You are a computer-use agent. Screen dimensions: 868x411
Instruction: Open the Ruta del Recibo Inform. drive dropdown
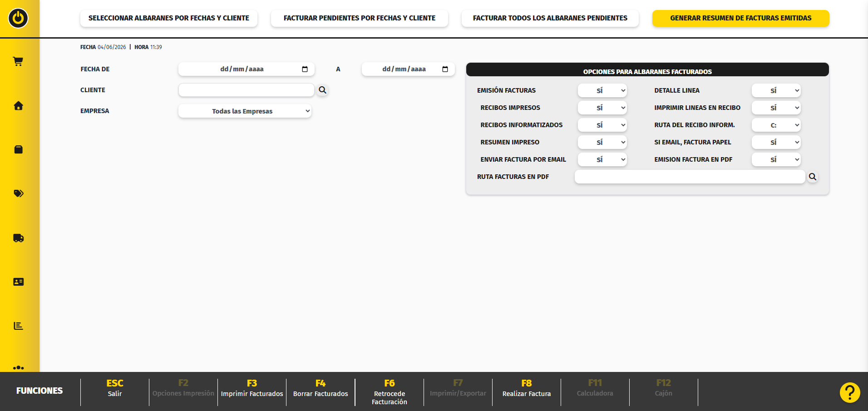[776, 125]
